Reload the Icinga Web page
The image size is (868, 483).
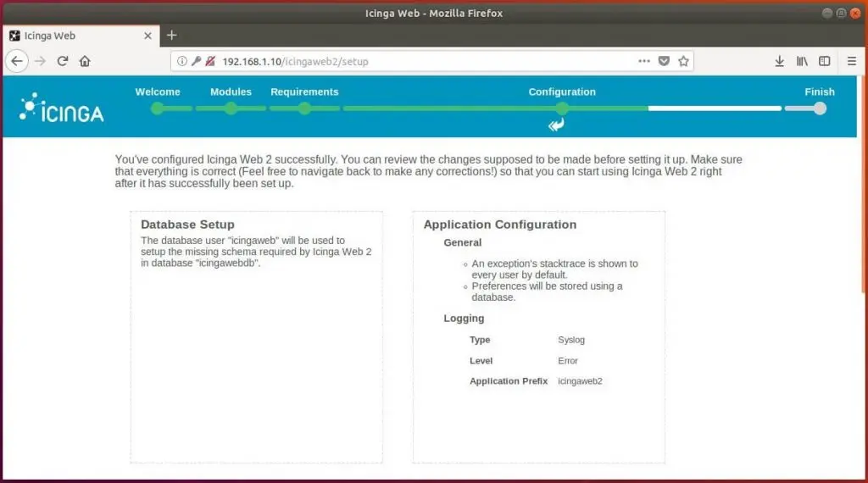pyautogui.click(x=63, y=61)
